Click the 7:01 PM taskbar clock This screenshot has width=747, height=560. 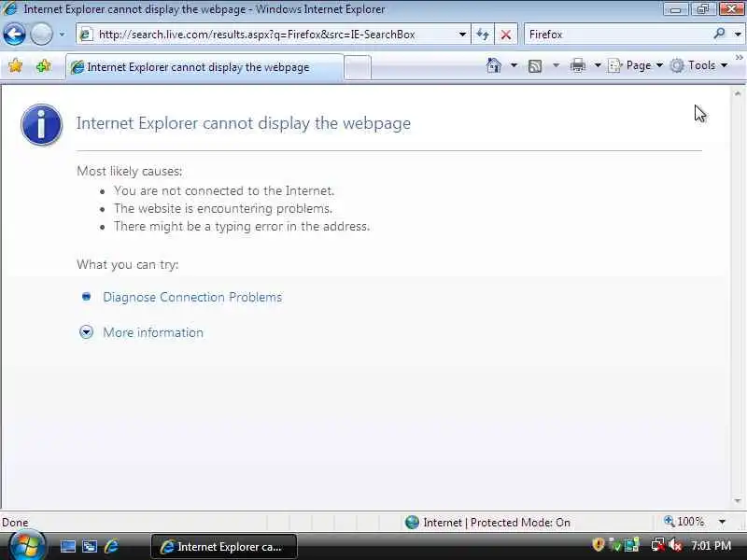(x=711, y=545)
